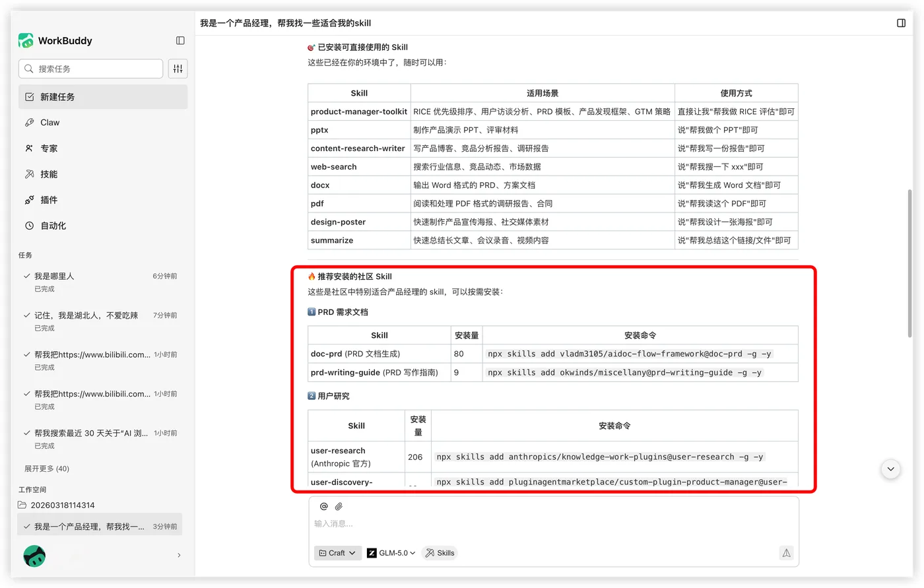Open the Skills selector in input box
Image resolution: width=924 pixels, height=588 pixels.
click(x=440, y=553)
